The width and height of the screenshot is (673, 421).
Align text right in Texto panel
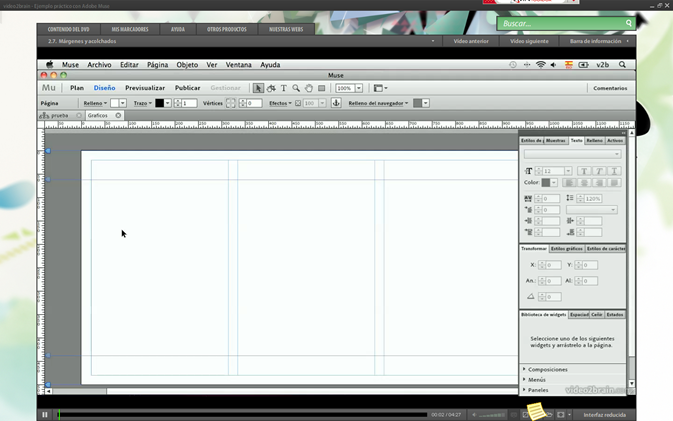599,183
